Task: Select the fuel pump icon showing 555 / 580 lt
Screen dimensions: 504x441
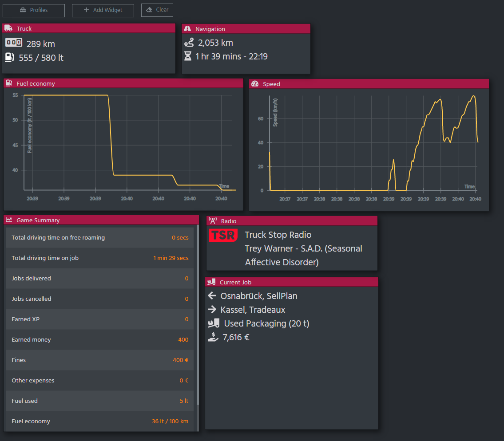Action: (10, 57)
